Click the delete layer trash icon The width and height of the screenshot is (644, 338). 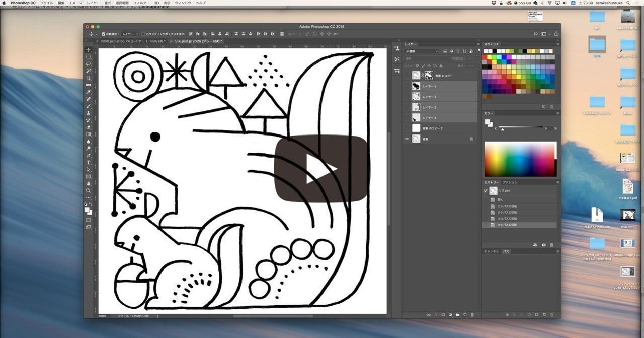coord(472,315)
